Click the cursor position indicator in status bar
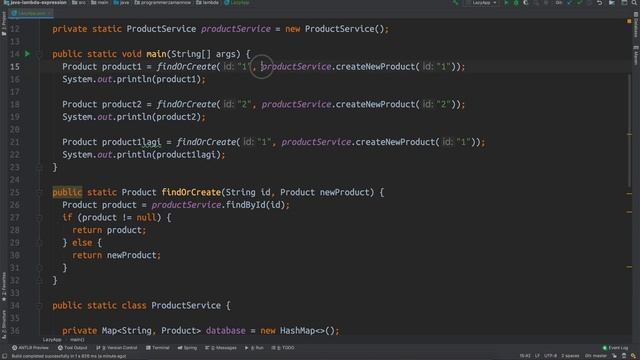The image size is (640, 360). [x=525, y=356]
